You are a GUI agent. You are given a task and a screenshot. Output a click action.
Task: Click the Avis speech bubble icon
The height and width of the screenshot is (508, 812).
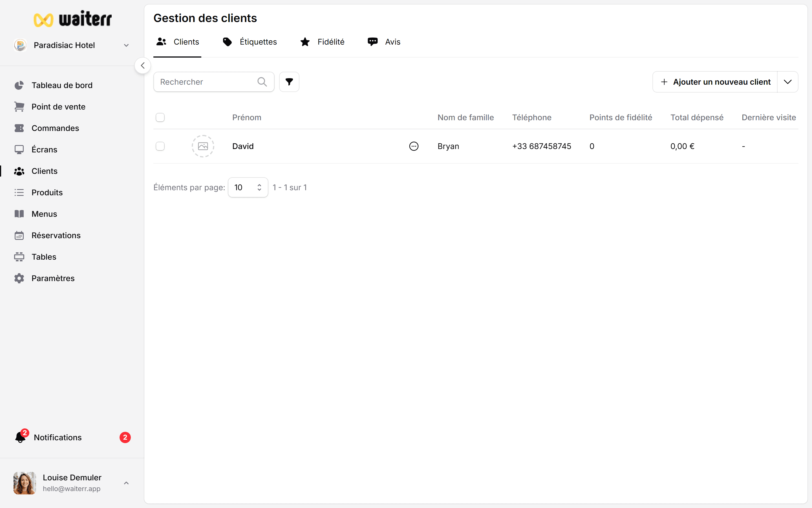click(x=372, y=42)
